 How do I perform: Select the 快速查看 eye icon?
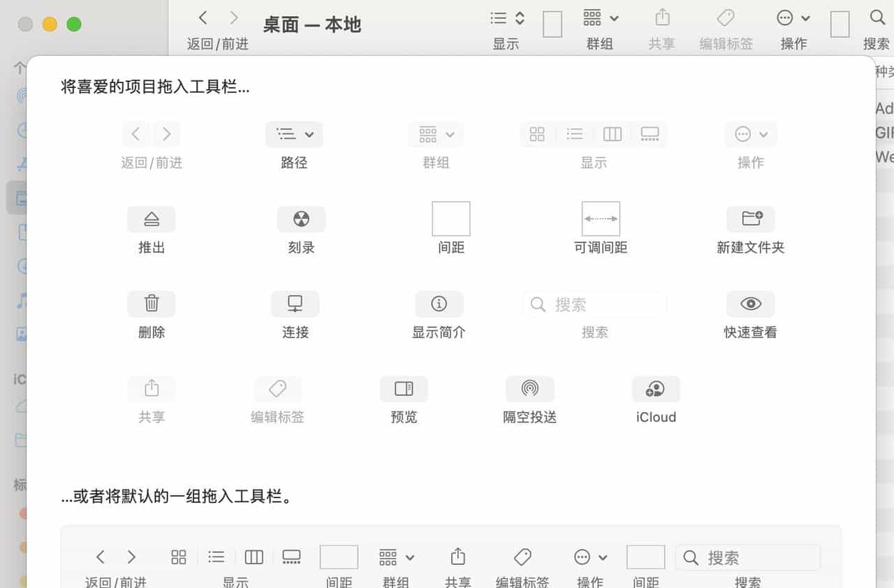tap(750, 304)
